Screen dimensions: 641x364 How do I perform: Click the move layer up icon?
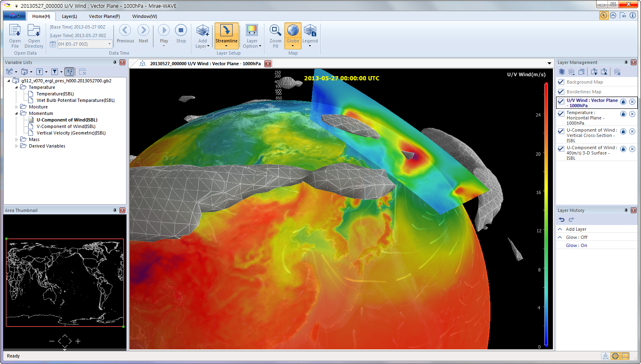(x=594, y=72)
